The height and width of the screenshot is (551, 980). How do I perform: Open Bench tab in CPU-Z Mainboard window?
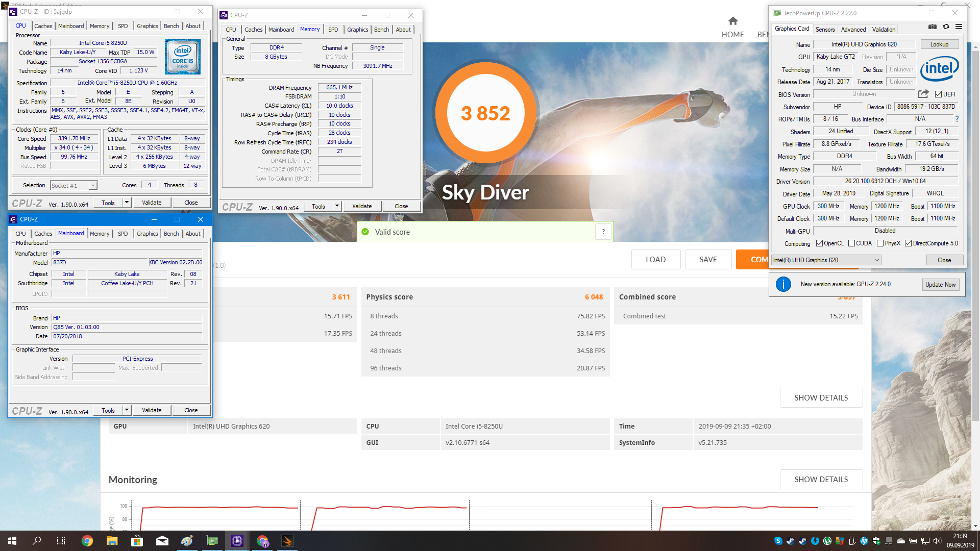[171, 234]
